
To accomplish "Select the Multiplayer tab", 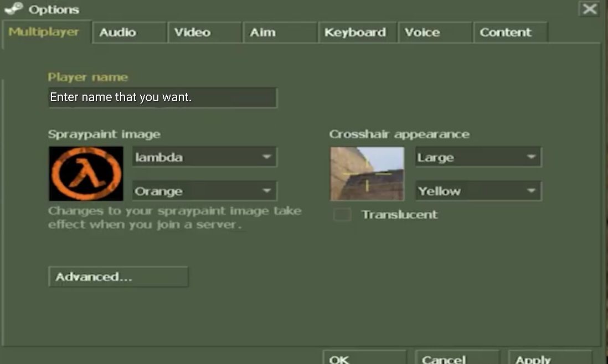I will tap(44, 32).
